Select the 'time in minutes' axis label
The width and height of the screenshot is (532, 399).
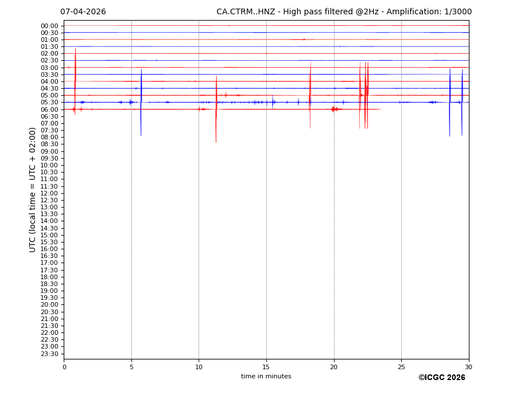(266, 377)
